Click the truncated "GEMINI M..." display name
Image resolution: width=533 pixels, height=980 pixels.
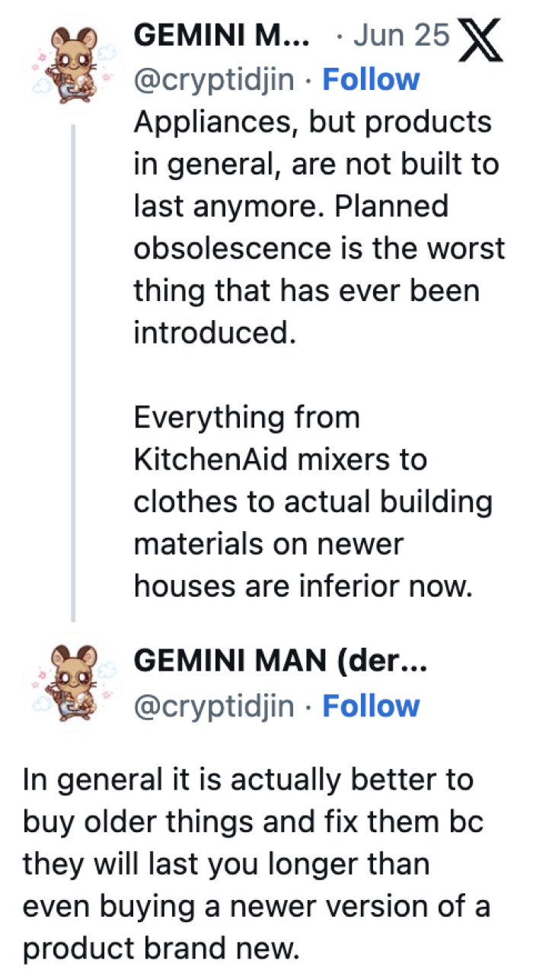[x=221, y=34]
